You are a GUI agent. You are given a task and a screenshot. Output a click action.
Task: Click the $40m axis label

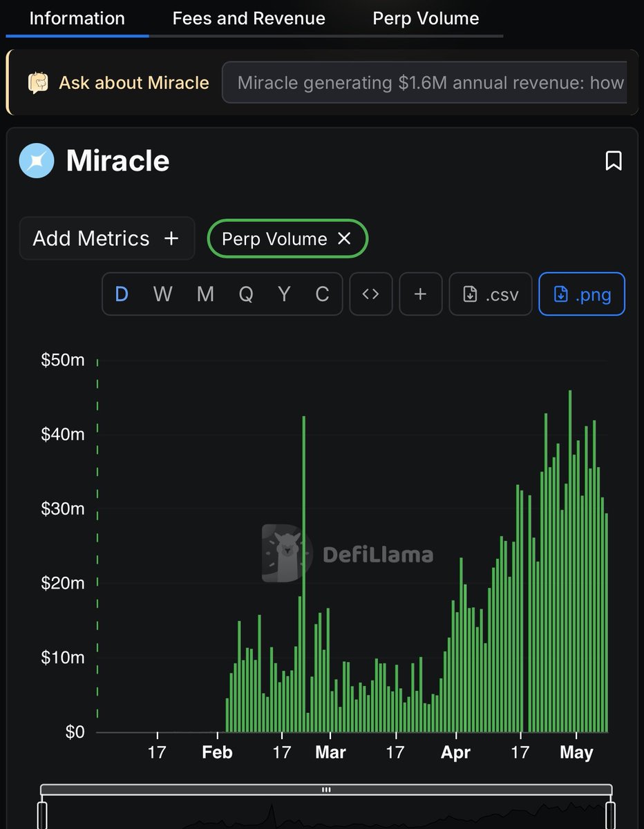coord(63,435)
